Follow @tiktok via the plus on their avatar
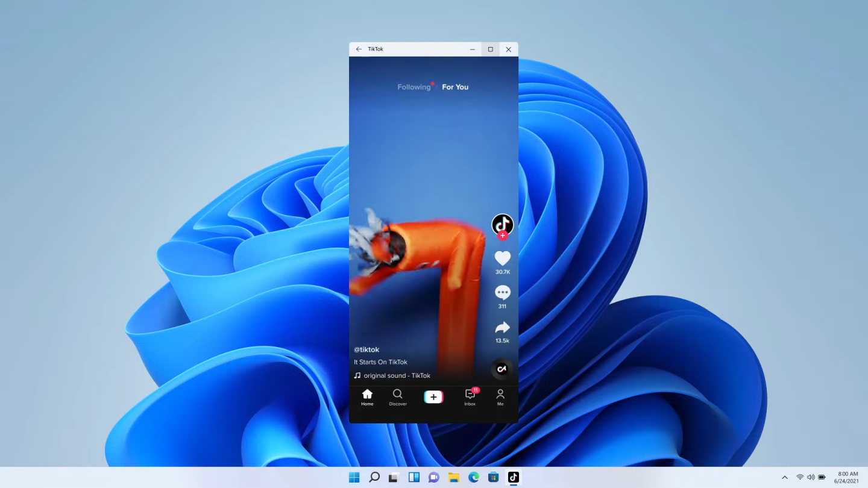The image size is (868, 488). [x=502, y=236]
